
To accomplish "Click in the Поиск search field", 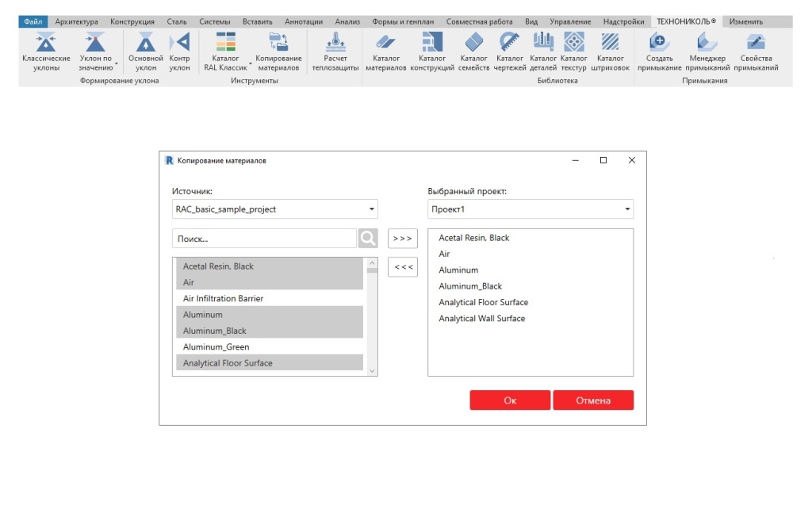I will (264, 239).
